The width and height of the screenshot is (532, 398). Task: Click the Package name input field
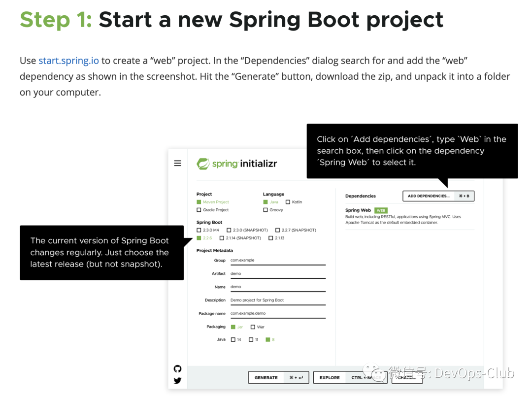pos(278,313)
